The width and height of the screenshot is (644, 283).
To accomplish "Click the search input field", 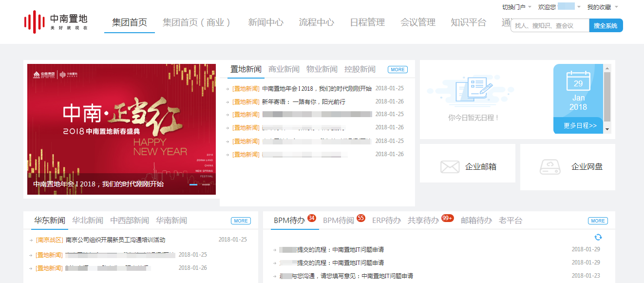I will pos(549,25).
